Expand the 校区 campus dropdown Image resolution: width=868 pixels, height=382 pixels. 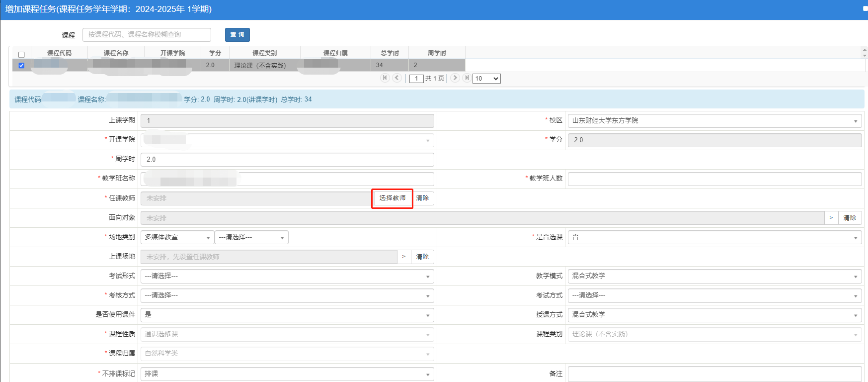coord(714,121)
